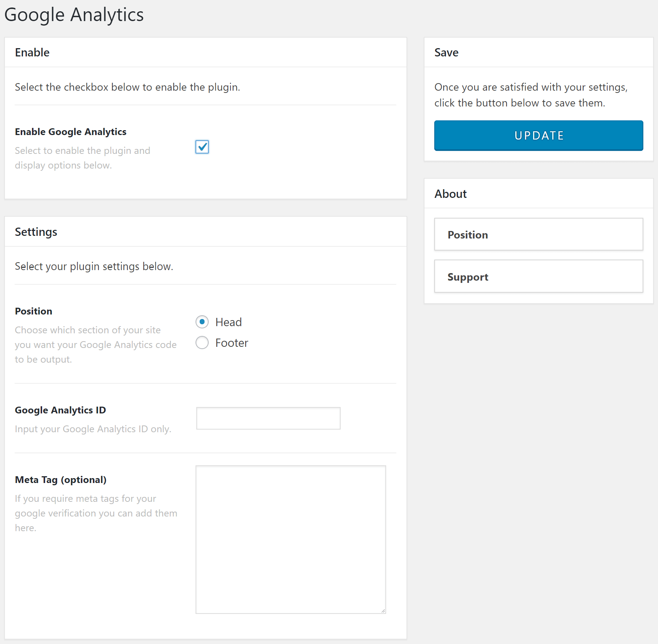658x644 pixels.
Task: Click the Meta Tag (optional) label
Action: (x=61, y=480)
